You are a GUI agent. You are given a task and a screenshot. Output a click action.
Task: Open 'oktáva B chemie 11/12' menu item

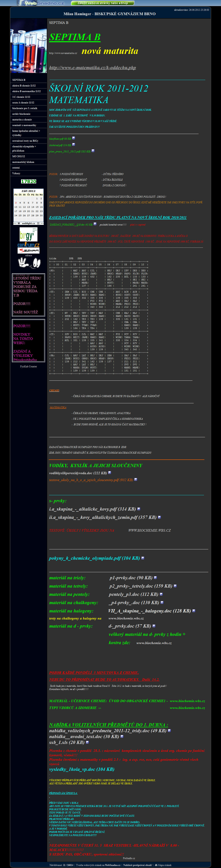click(x=24, y=86)
